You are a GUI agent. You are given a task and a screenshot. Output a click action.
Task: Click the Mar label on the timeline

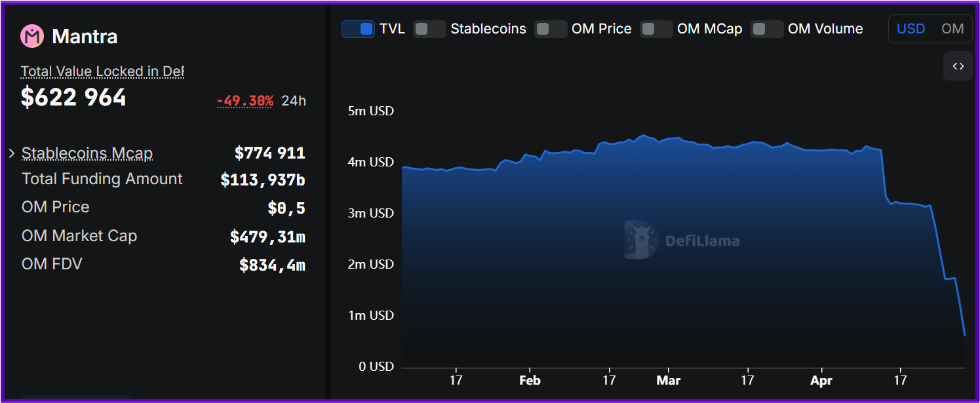click(669, 380)
